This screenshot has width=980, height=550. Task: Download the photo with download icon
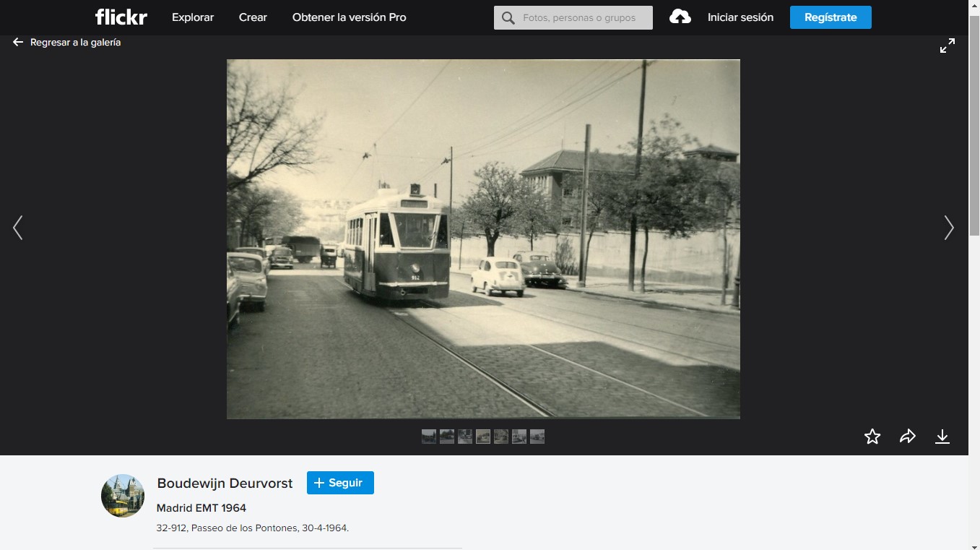click(942, 437)
